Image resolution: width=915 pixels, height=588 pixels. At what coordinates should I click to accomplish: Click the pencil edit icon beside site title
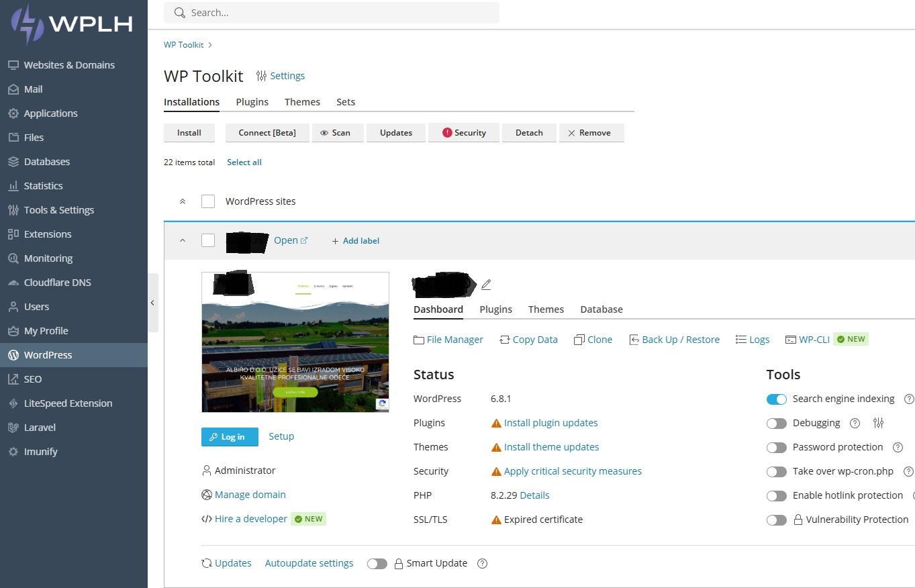click(x=486, y=285)
